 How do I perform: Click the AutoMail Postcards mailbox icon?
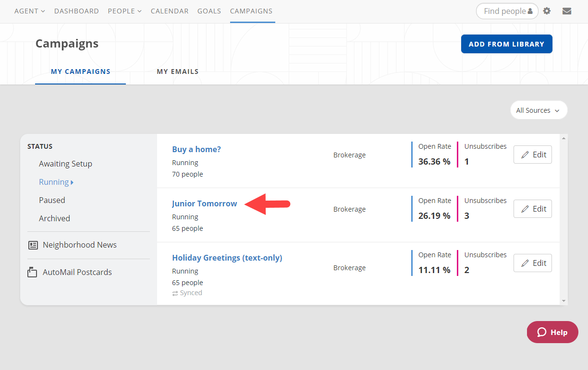[32, 272]
